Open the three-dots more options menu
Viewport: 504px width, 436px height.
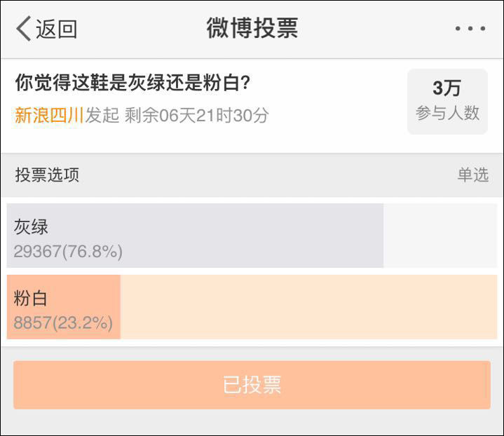(x=470, y=29)
